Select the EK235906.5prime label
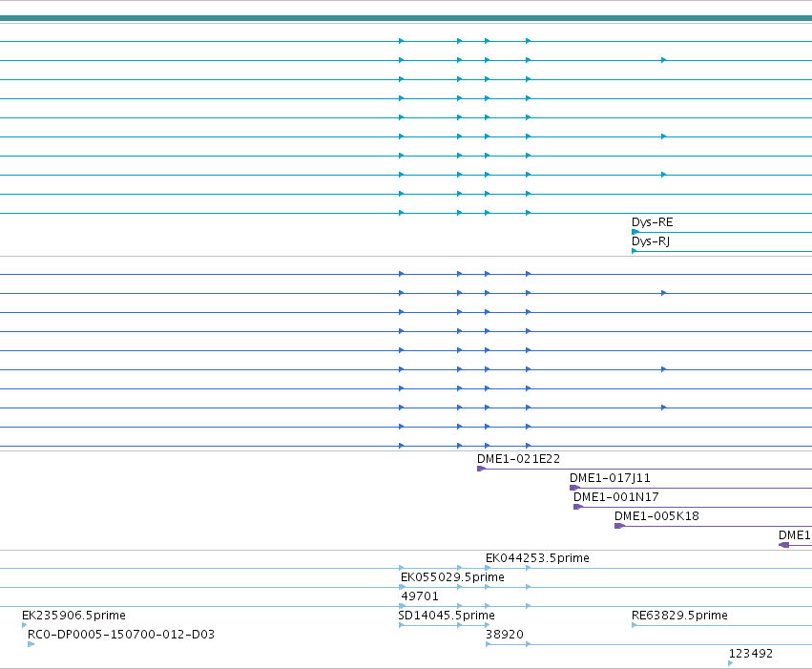The width and height of the screenshot is (812, 669). coord(73,616)
